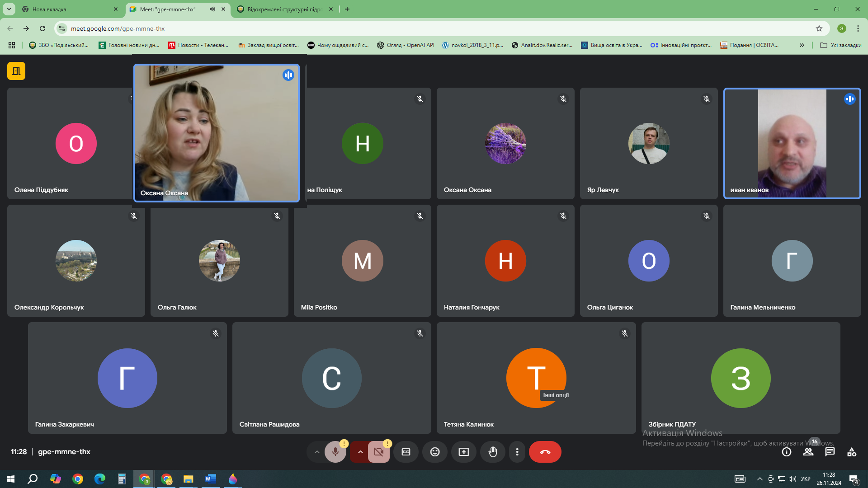Screen dimensions: 868x488
Task: Toggle the microphone button
Action: point(335,452)
